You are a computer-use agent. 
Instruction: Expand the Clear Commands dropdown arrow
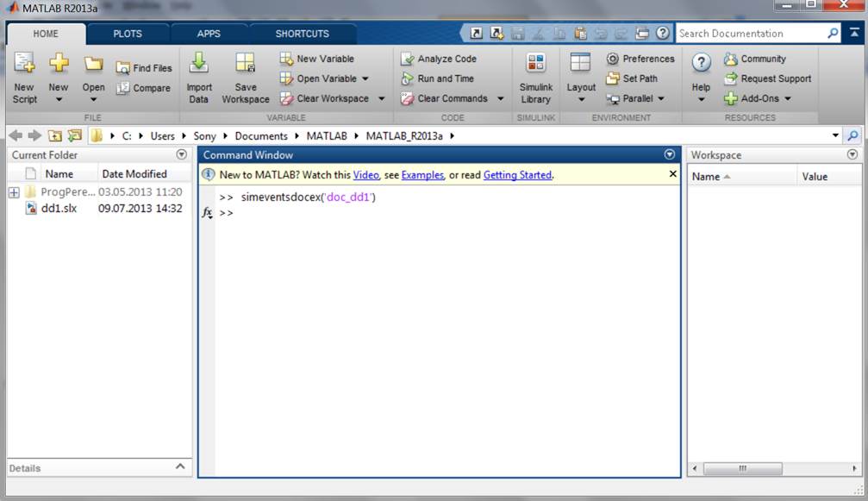(x=501, y=98)
